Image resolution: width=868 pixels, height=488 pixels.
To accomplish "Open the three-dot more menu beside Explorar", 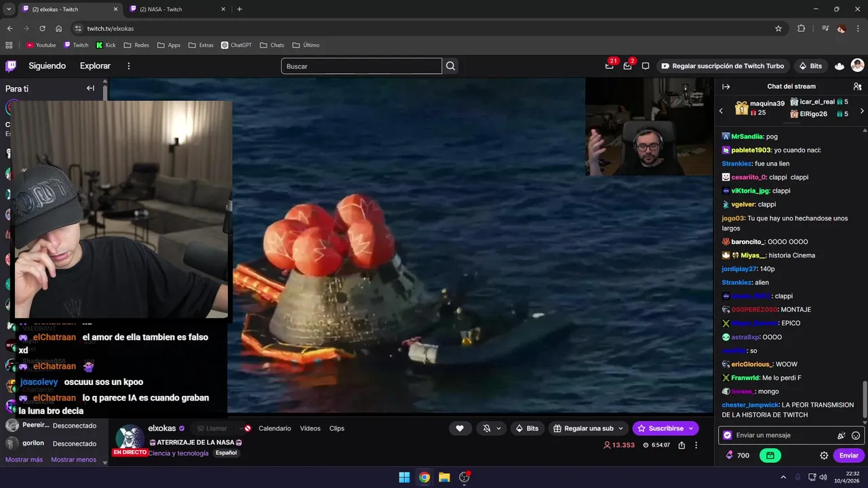I will pyautogui.click(x=129, y=66).
